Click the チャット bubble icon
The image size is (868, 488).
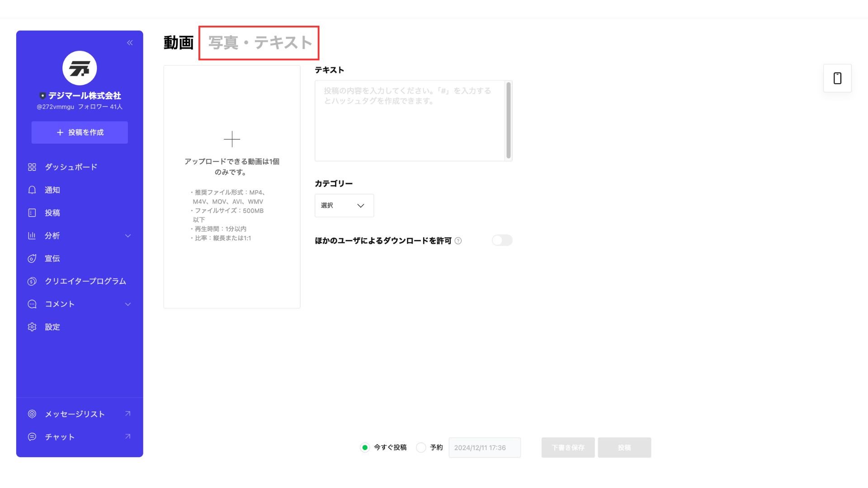pyautogui.click(x=32, y=437)
